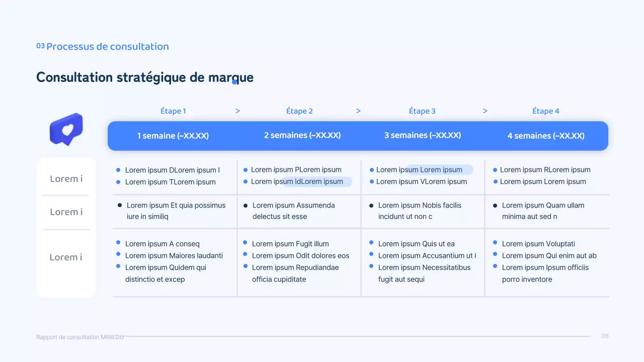Select the bullet next to Lorem ipsum Voluptati
Viewport: 644px width, 362px height.
click(496, 244)
